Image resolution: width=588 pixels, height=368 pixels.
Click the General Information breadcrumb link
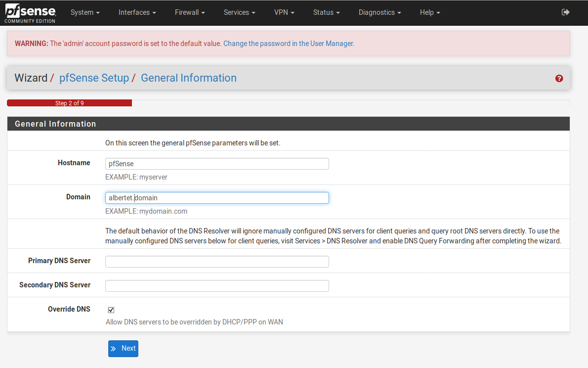[x=189, y=78]
